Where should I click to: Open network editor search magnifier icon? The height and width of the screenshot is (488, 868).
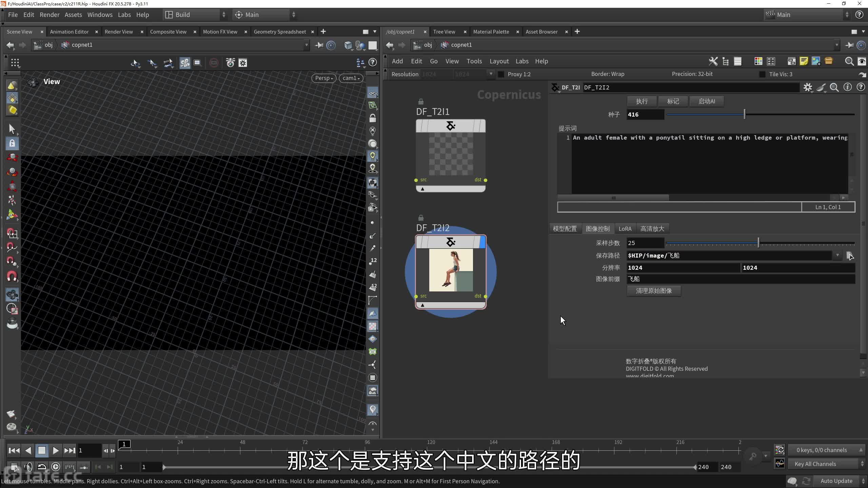(x=849, y=61)
